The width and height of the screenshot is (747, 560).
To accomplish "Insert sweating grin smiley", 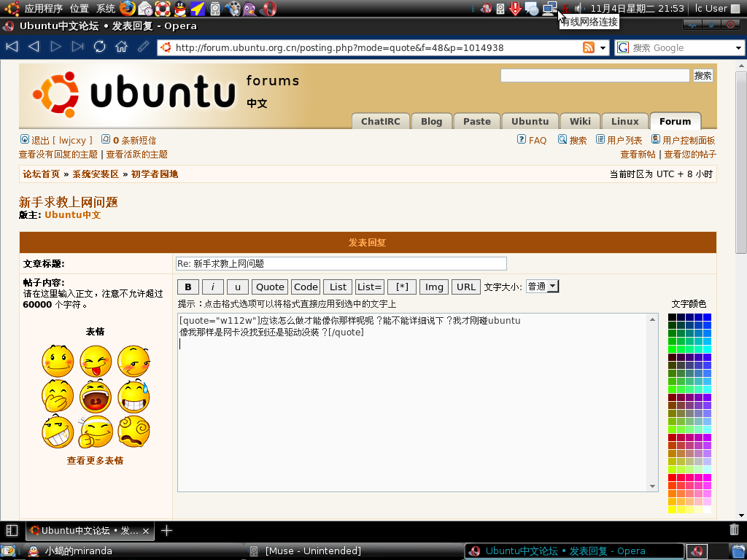I will click(x=134, y=396).
